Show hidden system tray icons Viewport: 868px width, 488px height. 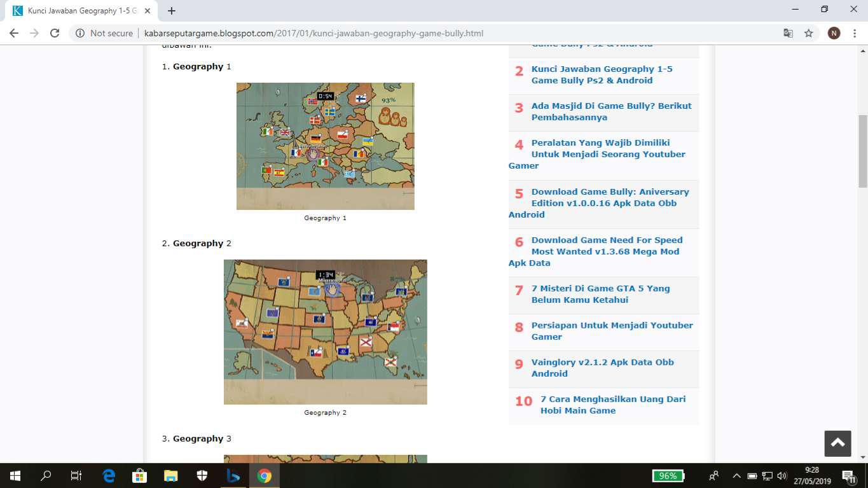737,476
